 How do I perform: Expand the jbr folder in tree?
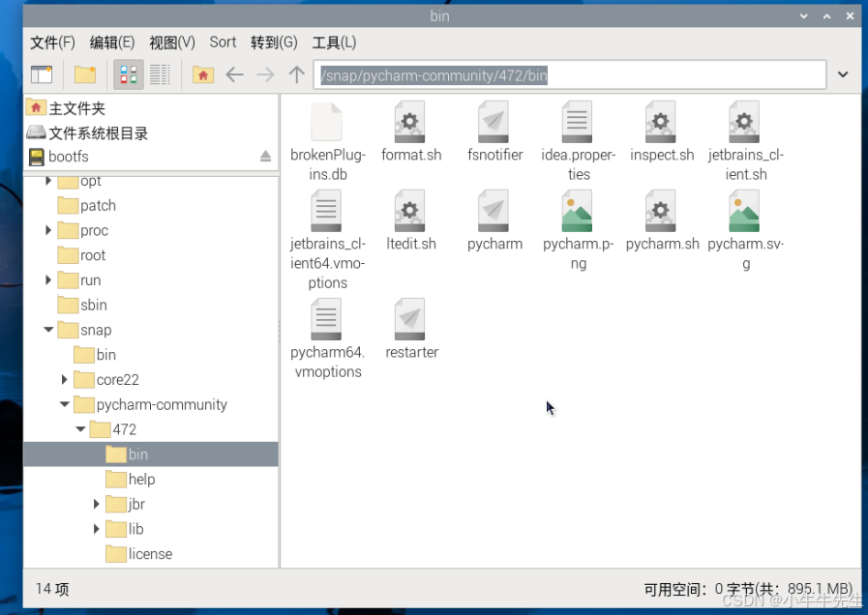point(97,504)
